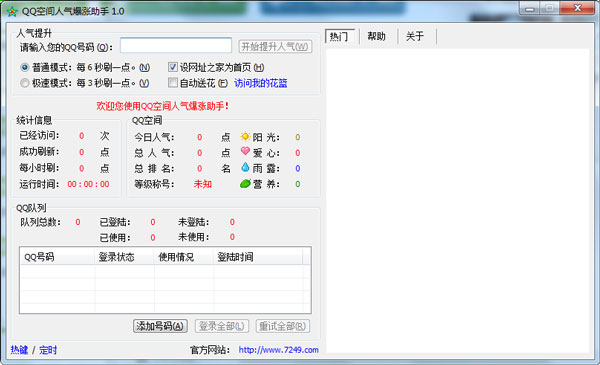Image resolution: width=600 pixels, height=365 pixels.
Task: Click the QQ号码 input field
Action: click(x=176, y=46)
